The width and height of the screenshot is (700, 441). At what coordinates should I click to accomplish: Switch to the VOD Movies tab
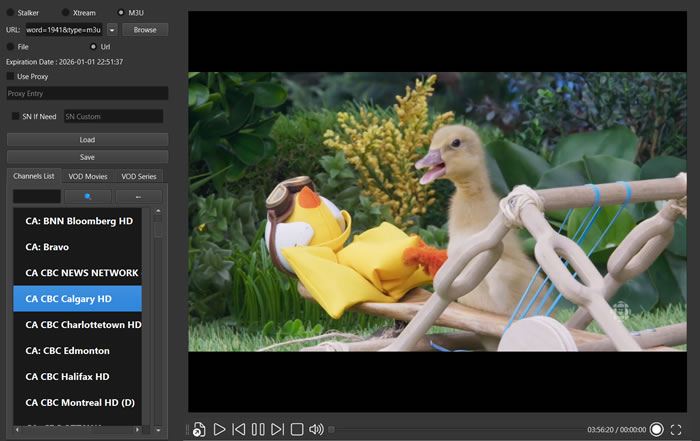tap(87, 176)
